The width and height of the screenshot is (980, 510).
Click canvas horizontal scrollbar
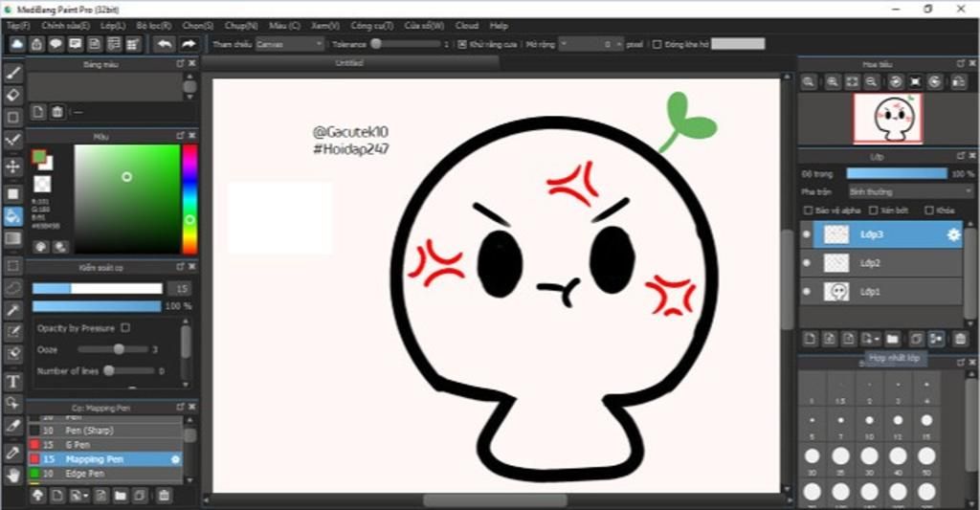495,500
